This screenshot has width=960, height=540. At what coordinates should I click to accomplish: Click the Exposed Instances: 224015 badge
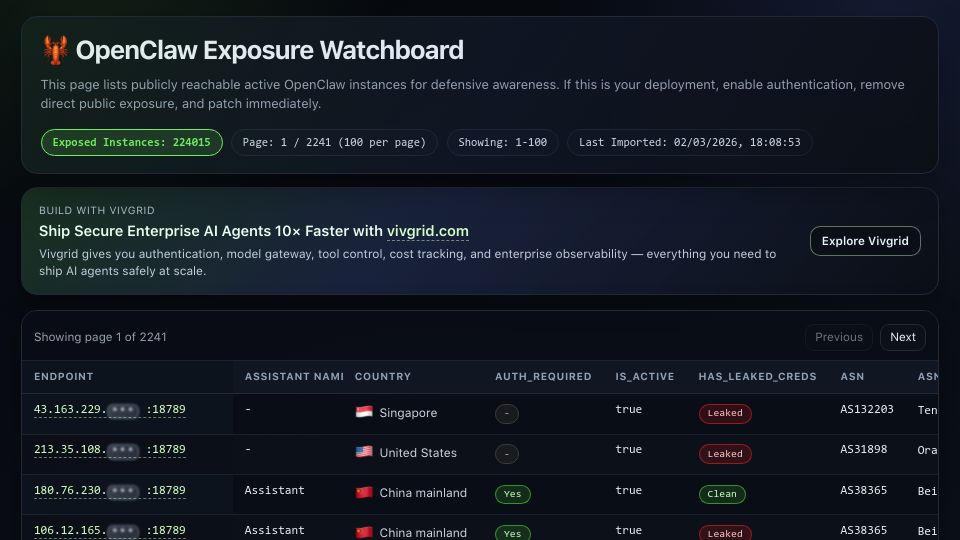tap(132, 142)
